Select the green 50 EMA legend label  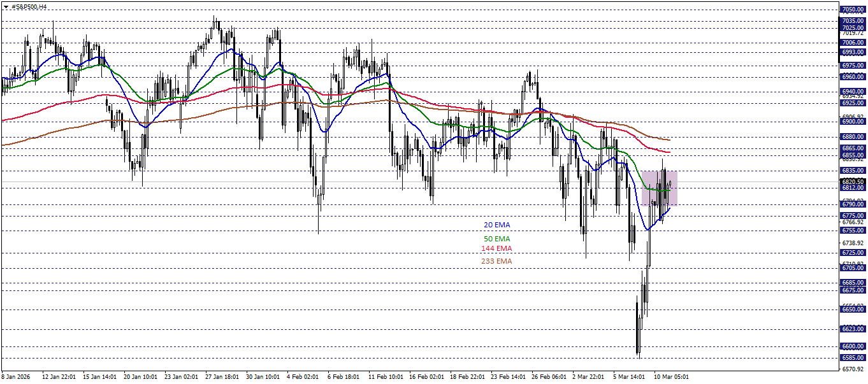[498, 238]
